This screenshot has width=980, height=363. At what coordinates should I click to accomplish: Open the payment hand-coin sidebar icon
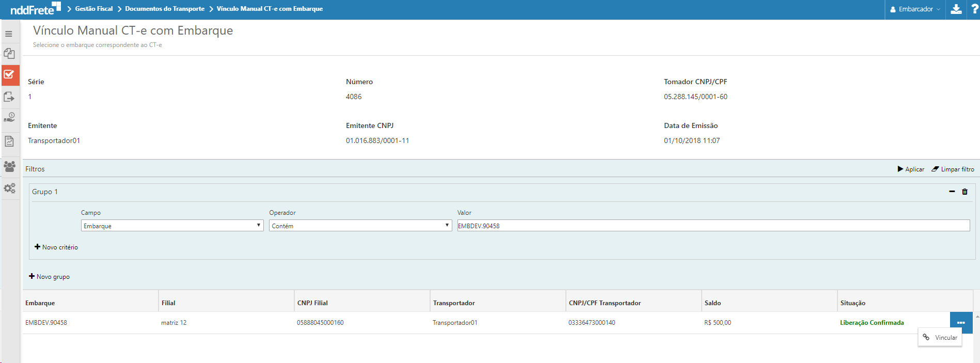pyautogui.click(x=9, y=118)
